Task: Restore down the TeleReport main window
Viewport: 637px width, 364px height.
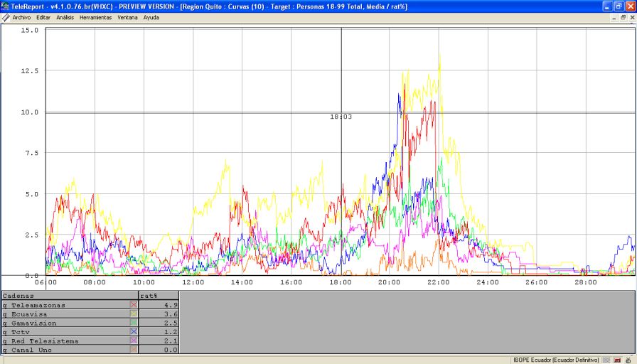Action: 619,6
